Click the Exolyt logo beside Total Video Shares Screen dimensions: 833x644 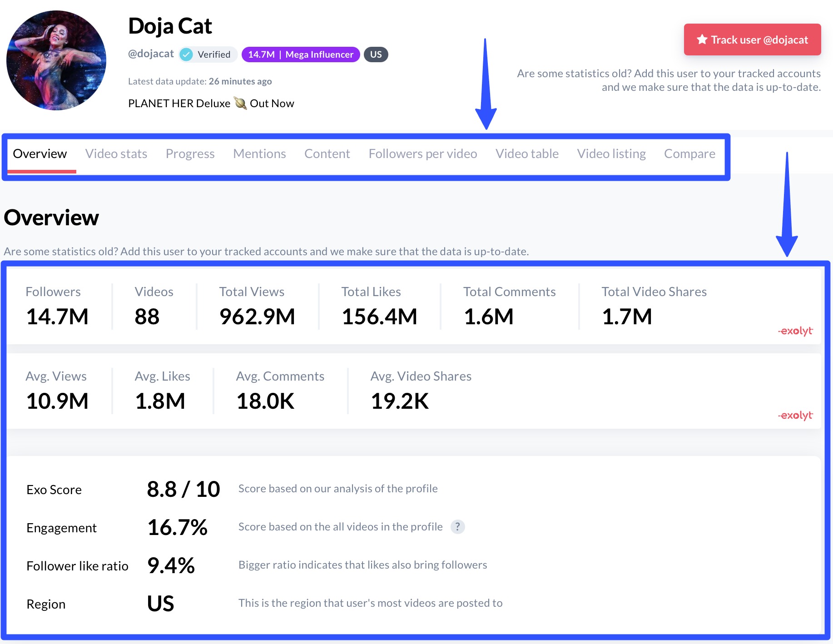[x=795, y=331]
